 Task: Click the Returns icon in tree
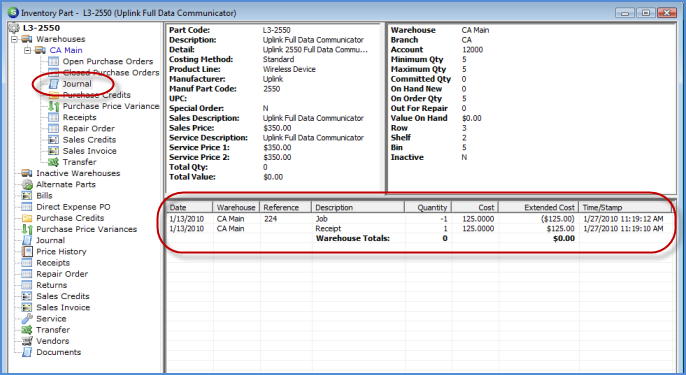(27, 285)
